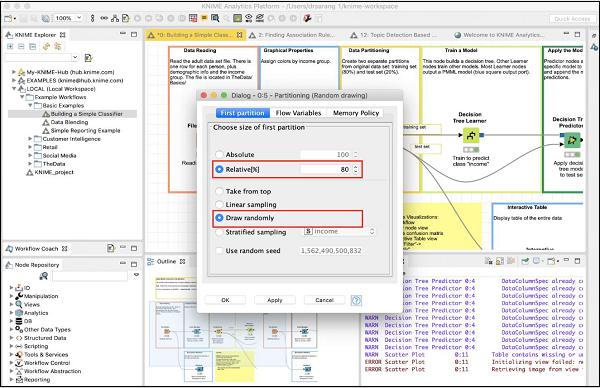The image size is (600, 388).
Task: Click the Node Repository search icon
Action: pyautogui.click(x=44, y=276)
